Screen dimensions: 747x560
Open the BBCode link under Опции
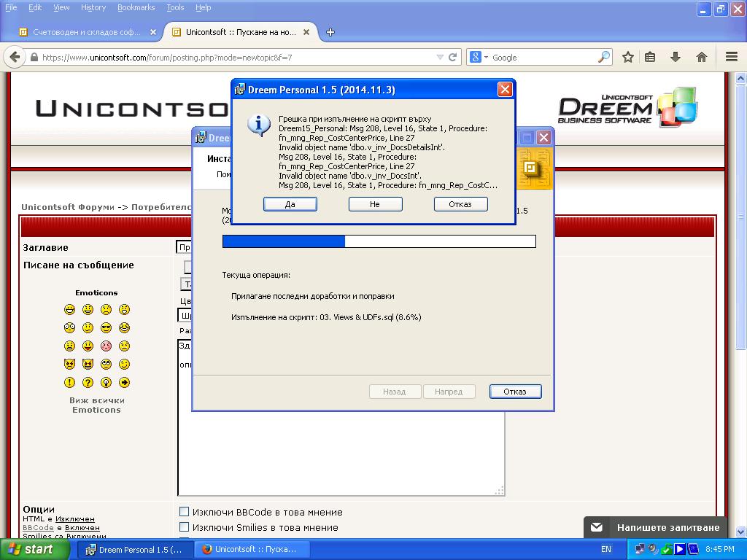coord(38,528)
